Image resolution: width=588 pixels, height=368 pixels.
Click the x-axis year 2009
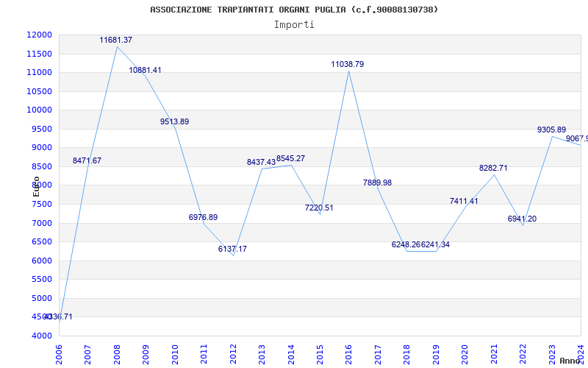pos(146,355)
